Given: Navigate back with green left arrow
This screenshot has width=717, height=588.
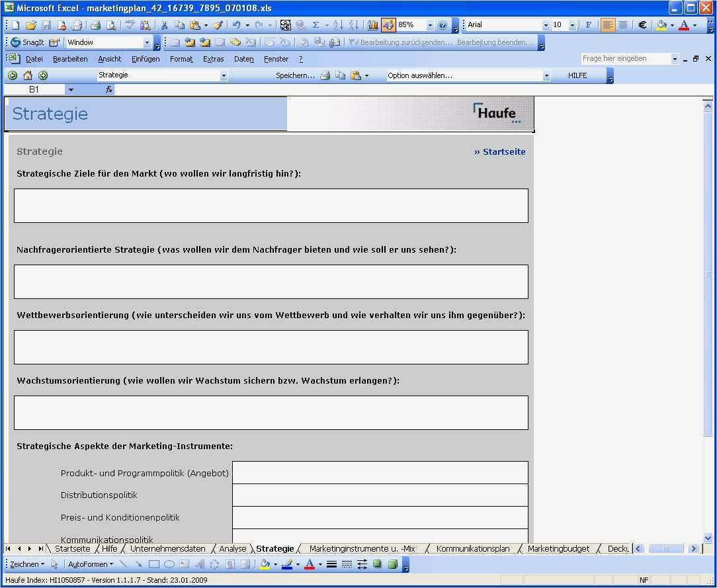Looking at the screenshot, I should 13,75.
